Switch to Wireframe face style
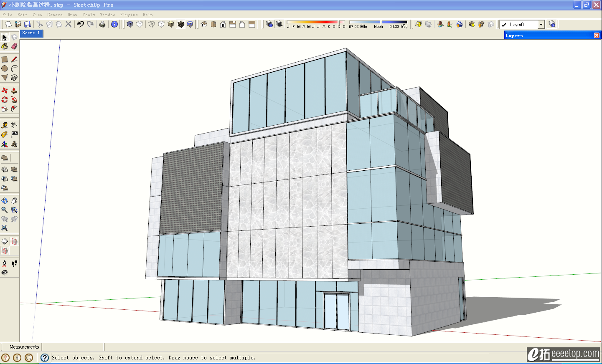 point(152,24)
